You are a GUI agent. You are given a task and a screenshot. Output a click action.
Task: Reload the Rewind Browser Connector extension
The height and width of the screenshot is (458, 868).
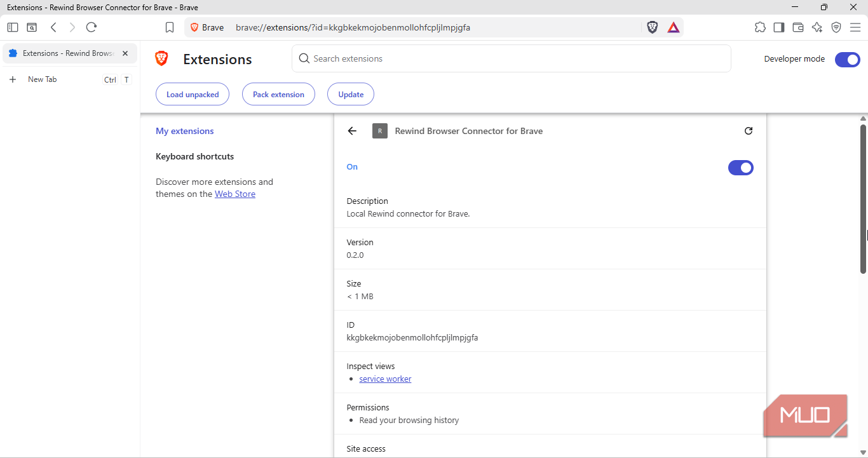749,131
